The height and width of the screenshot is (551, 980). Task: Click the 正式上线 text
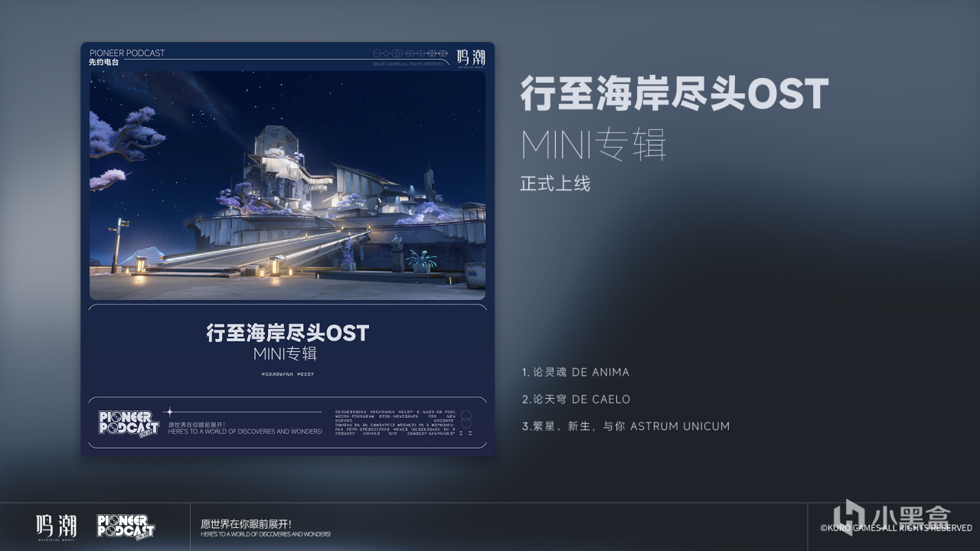click(x=555, y=184)
